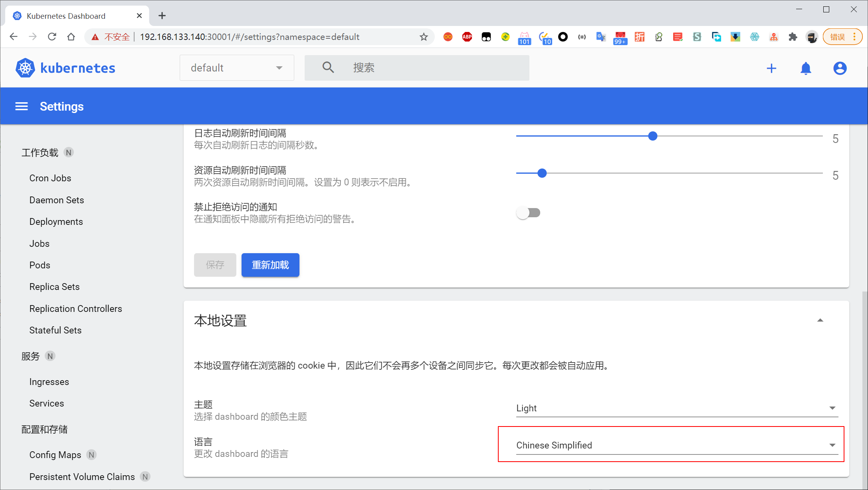The height and width of the screenshot is (490, 868).
Task: Open the user account icon
Action: pos(840,68)
